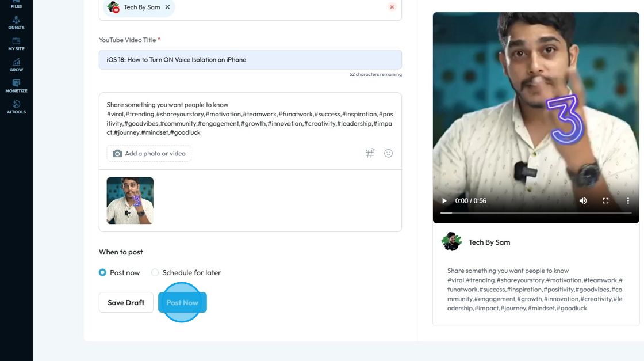
Task: Select the uploaded video thumbnail
Action: [x=130, y=200]
